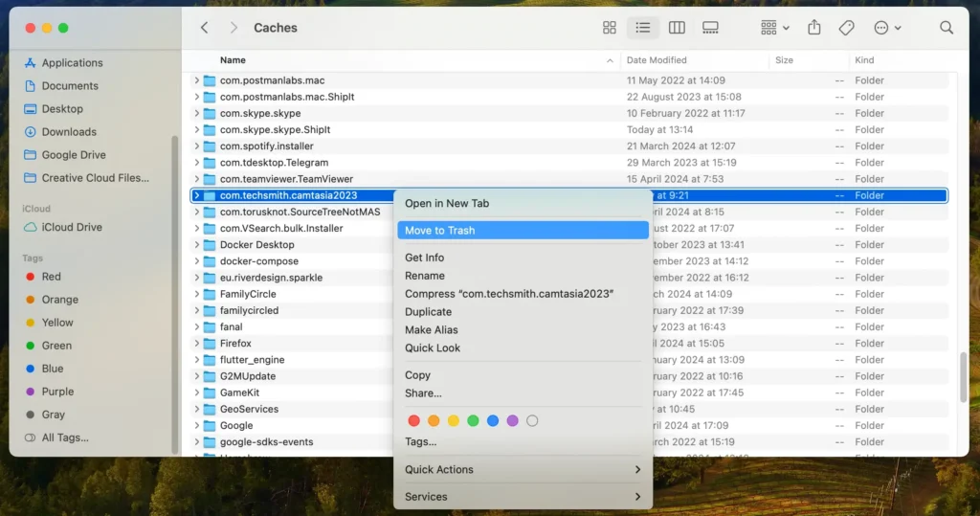
Task: Expand the Quick Actions submenu
Action: (x=523, y=470)
